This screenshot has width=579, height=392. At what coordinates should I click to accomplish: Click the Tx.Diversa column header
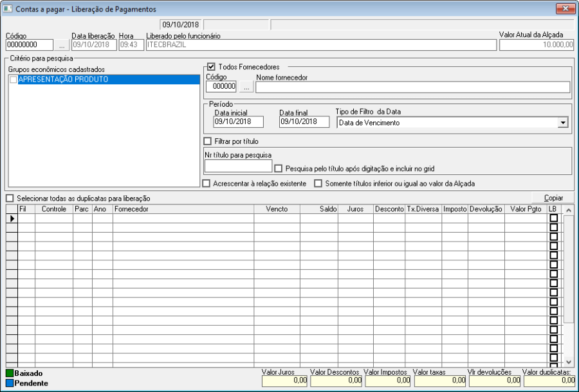[x=423, y=209]
